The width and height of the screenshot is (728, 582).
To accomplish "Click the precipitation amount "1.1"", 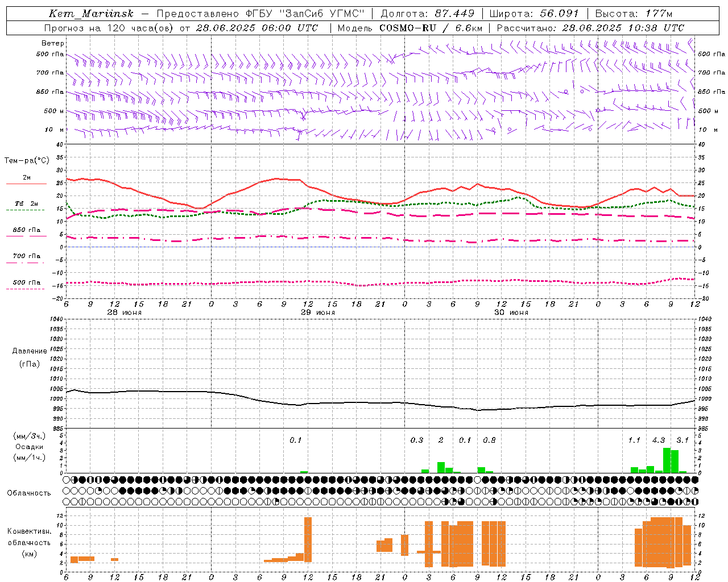I will point(634,440).
